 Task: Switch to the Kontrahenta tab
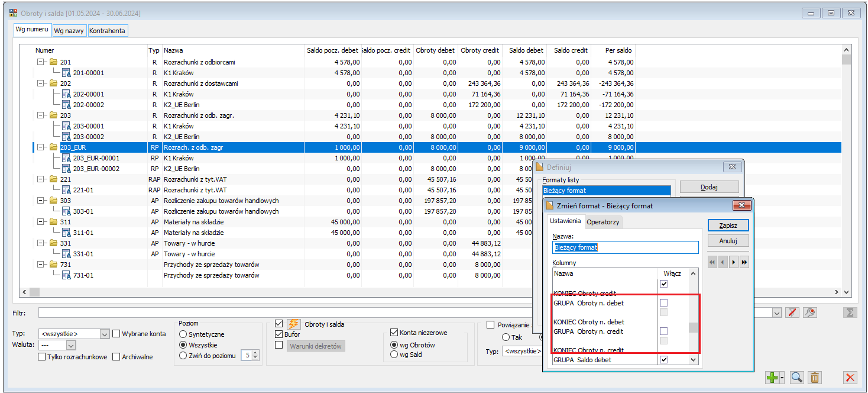point(108,31)
